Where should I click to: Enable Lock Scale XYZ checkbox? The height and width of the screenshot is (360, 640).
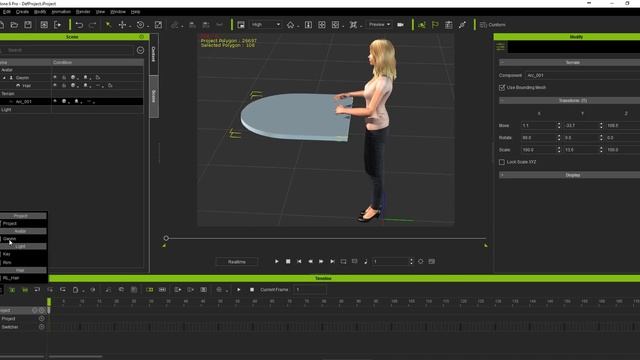502,162
